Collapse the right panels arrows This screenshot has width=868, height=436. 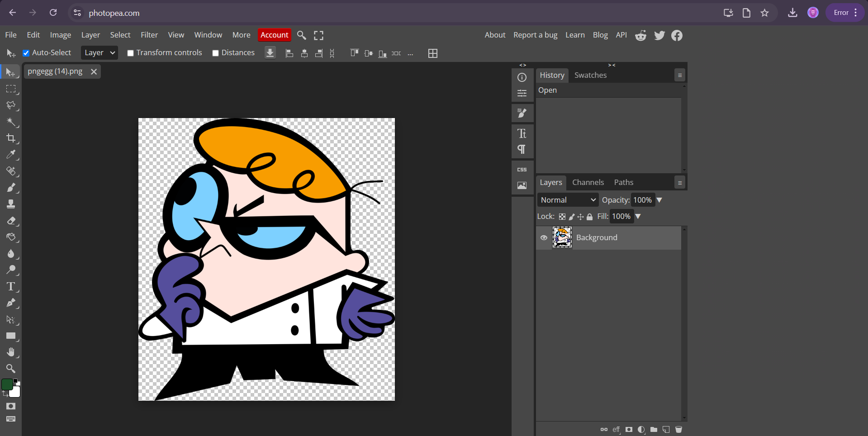click(x=612, y=65)
